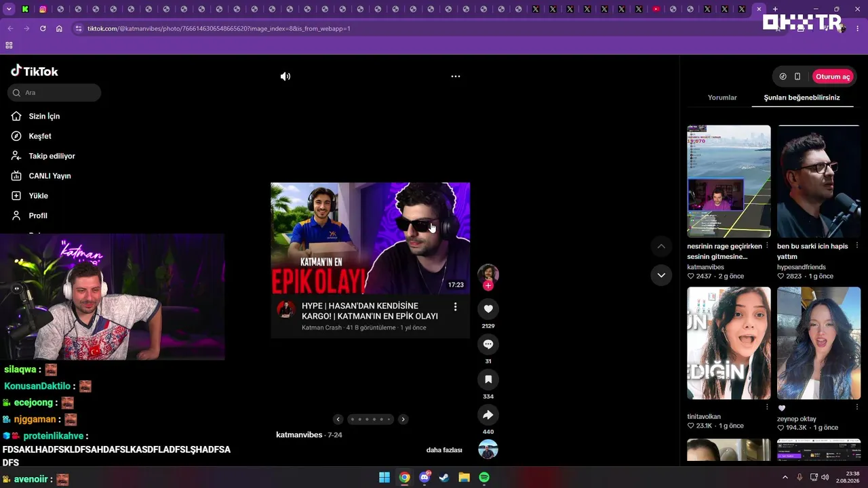Expand the caption with daha fazlası
The image size is (868, 488).
[444, 450]
